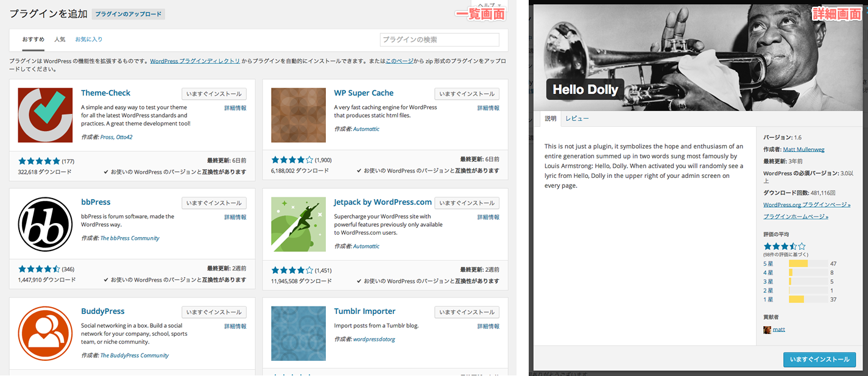Click the WP Super Cache plugin icon
Screen dimensions: 868x376
coord(298,115)
